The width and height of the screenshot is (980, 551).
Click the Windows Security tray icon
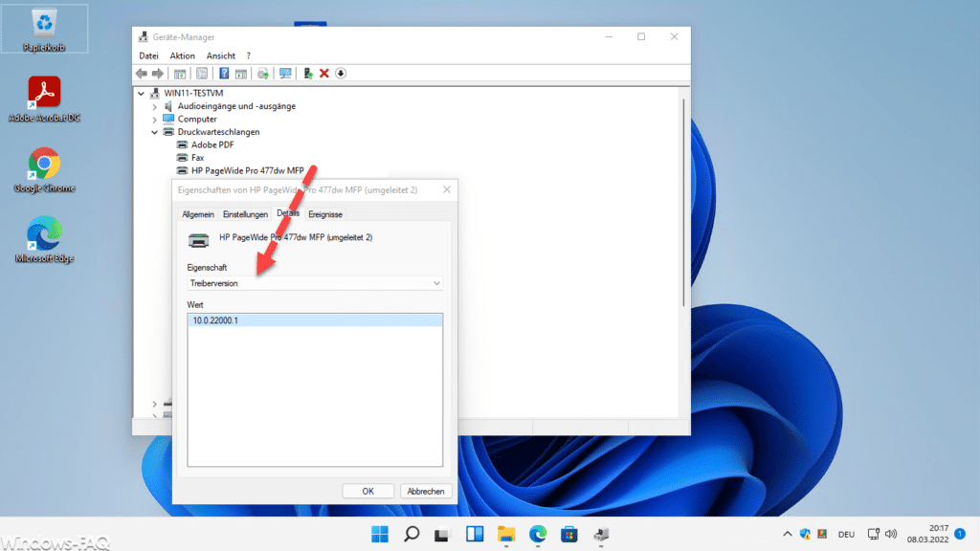click(805, 534)
